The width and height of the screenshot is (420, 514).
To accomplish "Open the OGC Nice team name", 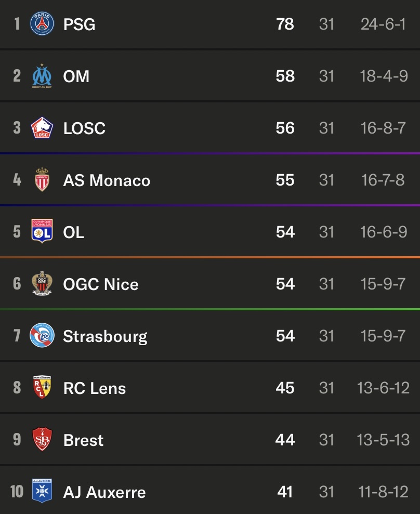I will tap(101, 284).
